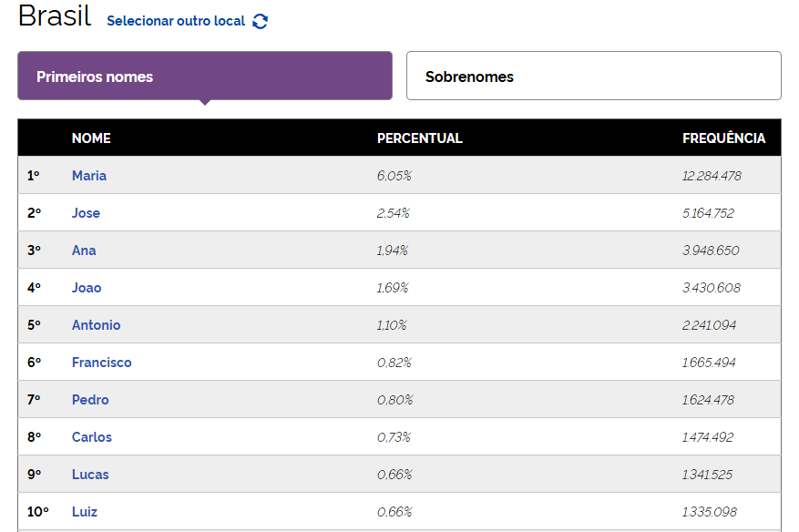Open the Lucas name entry

90,475
